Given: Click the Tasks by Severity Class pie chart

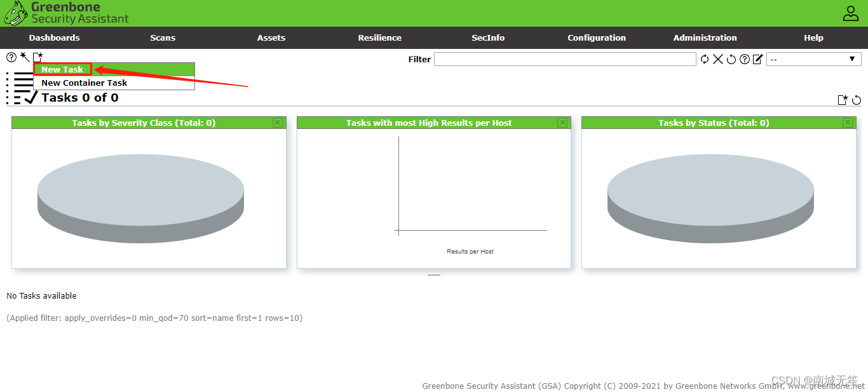Looking at the screenshot, I should coord(140,198).
